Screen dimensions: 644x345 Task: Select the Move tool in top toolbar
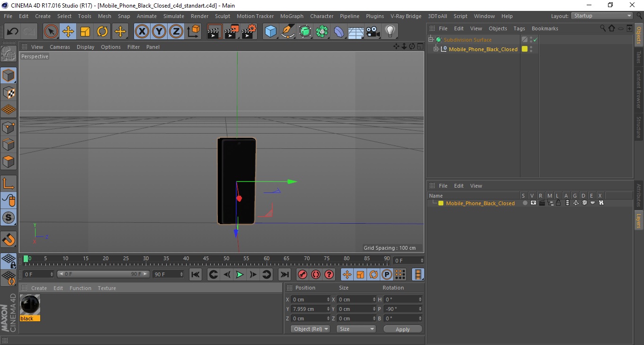(x=68, y=32)
